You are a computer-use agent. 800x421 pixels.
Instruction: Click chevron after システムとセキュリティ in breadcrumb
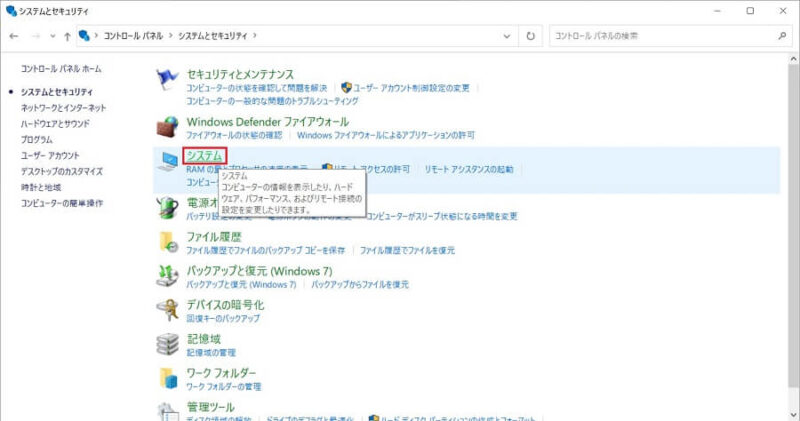[x=255, y=36]
